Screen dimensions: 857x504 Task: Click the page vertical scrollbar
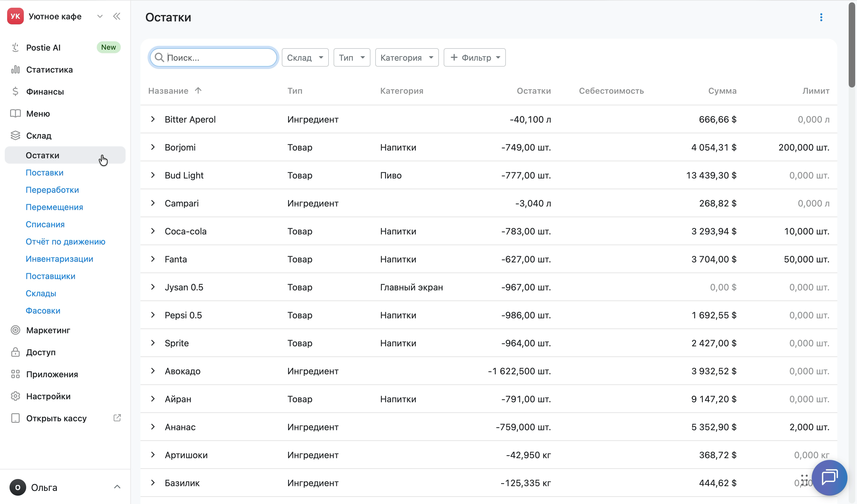coord(852,44)
